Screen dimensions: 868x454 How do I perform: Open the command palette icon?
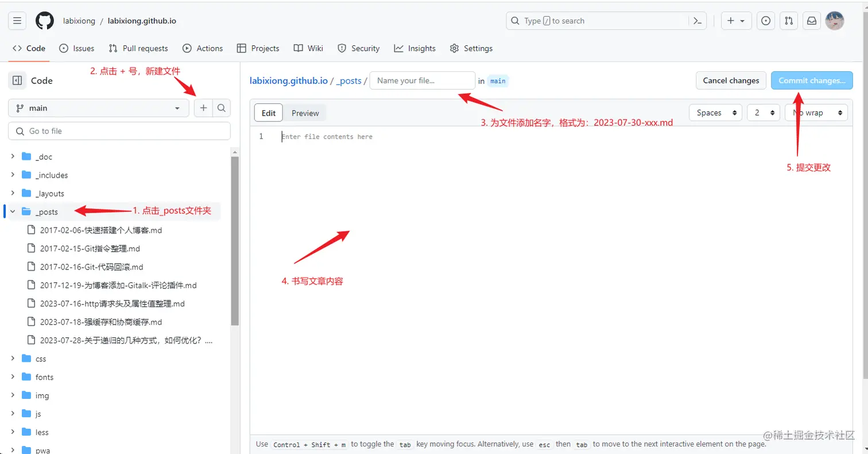pyautogui.click(x=697, y=21)
